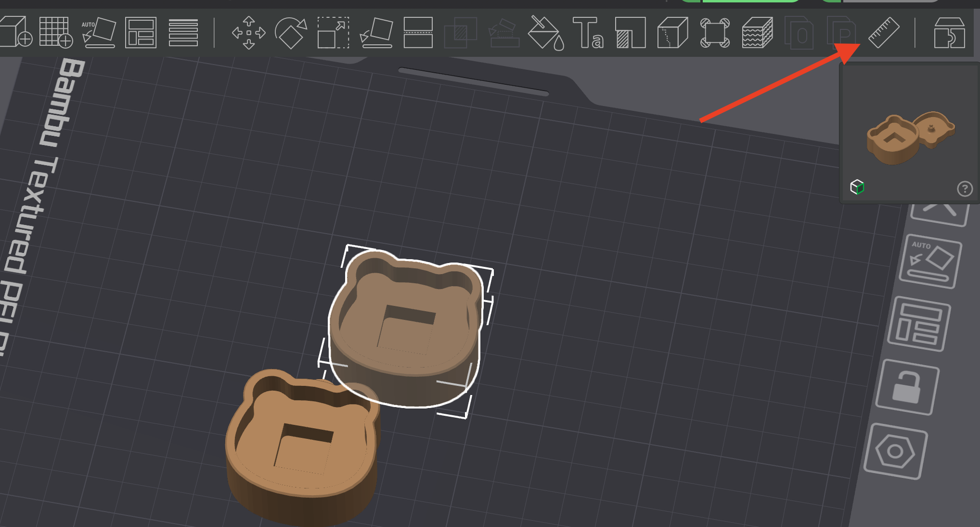Image resolution: width=980 pixels, height=527 pixels.
Task: Select the highlighted bear box on plate
Action: pos(407,330)
